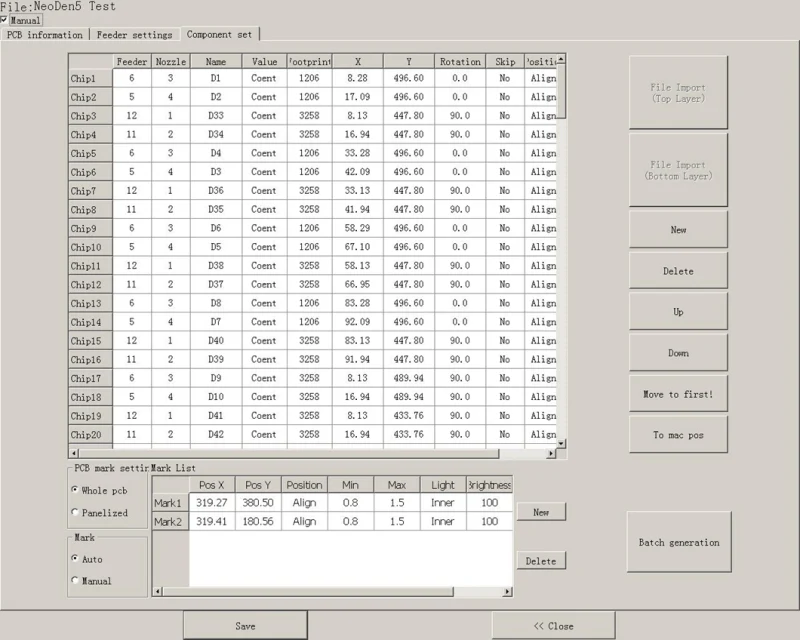This screenshot has height=640, width=800.
Task: Click the Rotation column header
Action: 460,61
